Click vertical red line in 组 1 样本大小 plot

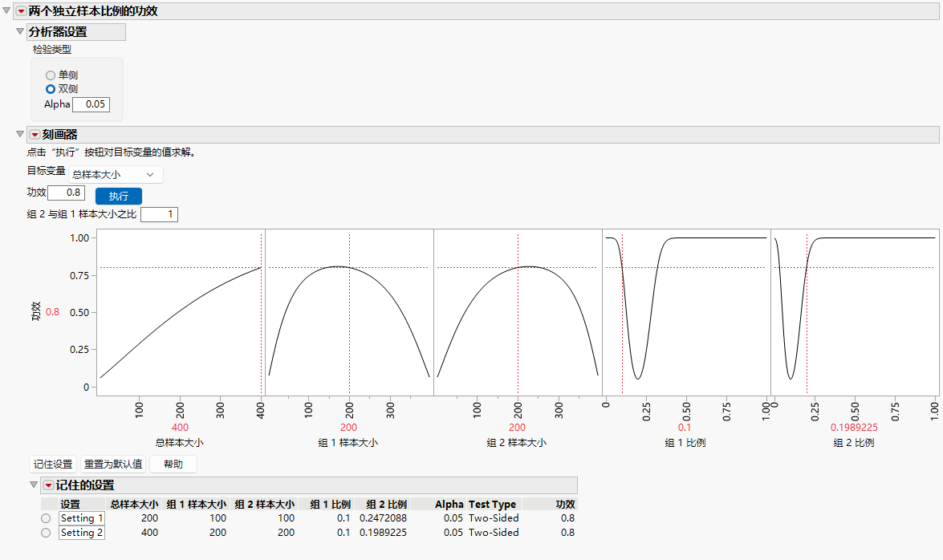pos(349,312)
